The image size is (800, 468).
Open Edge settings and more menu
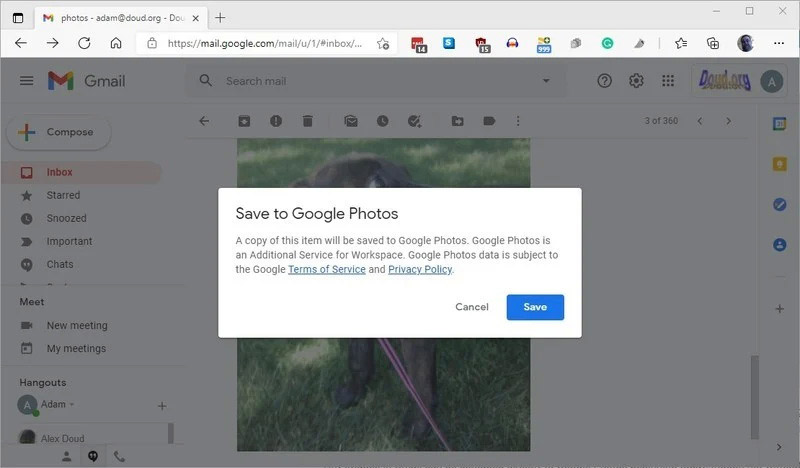(x=779, y=43)
